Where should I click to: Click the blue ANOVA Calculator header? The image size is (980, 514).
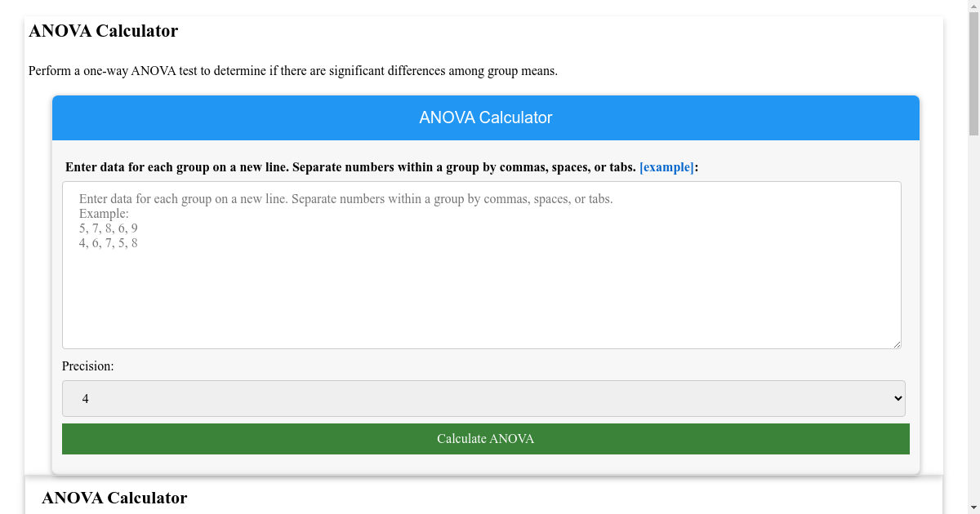pos(485,117)
